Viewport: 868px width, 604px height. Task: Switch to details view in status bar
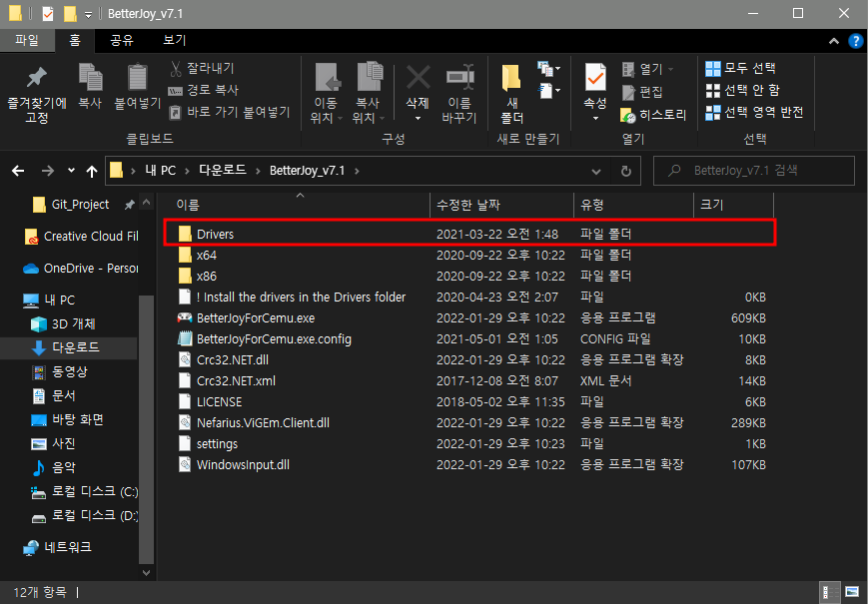point(829,592)
